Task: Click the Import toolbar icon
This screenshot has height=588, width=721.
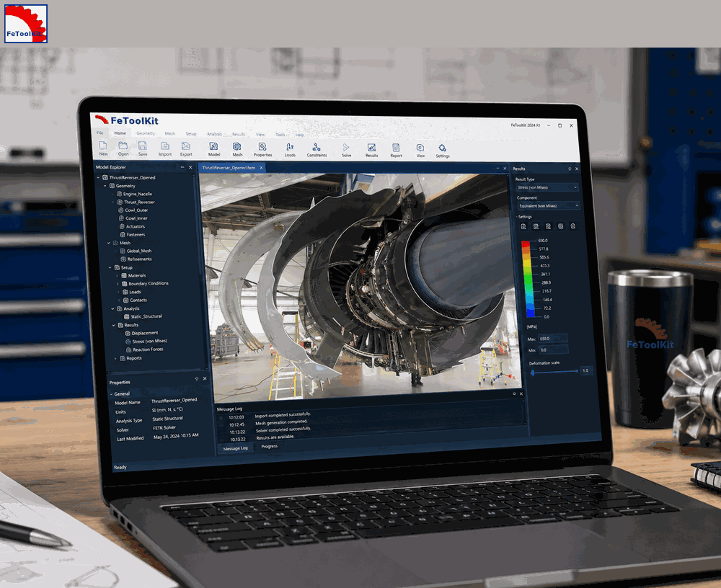Action: point(164,146)
